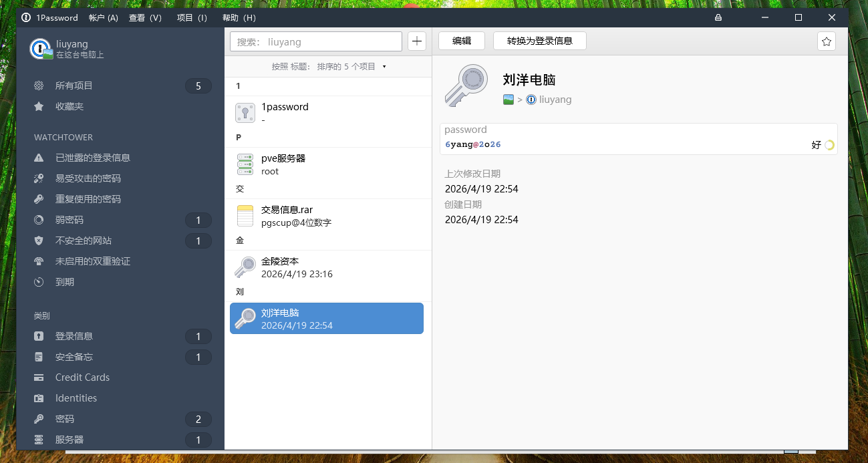
Task: Click the 重复使用的密码 key icon
Action: tap(39, 199)
